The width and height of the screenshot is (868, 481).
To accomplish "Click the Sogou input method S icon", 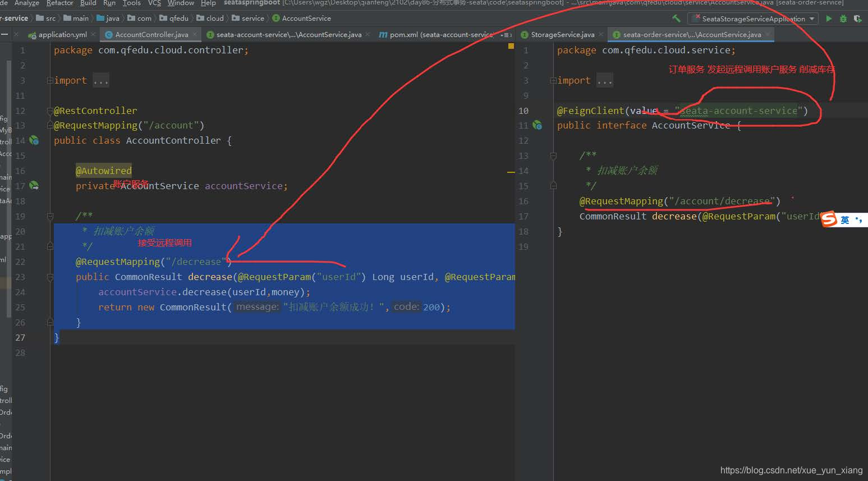I will tap(829, 220).
